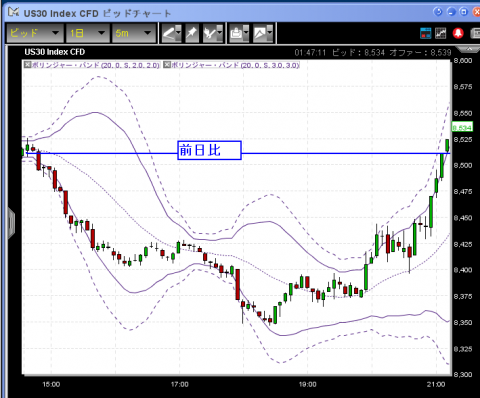This screenshot has height=398, width=480.
Task: Open the 1日 period dropdown
Action: tap(88, 33)
